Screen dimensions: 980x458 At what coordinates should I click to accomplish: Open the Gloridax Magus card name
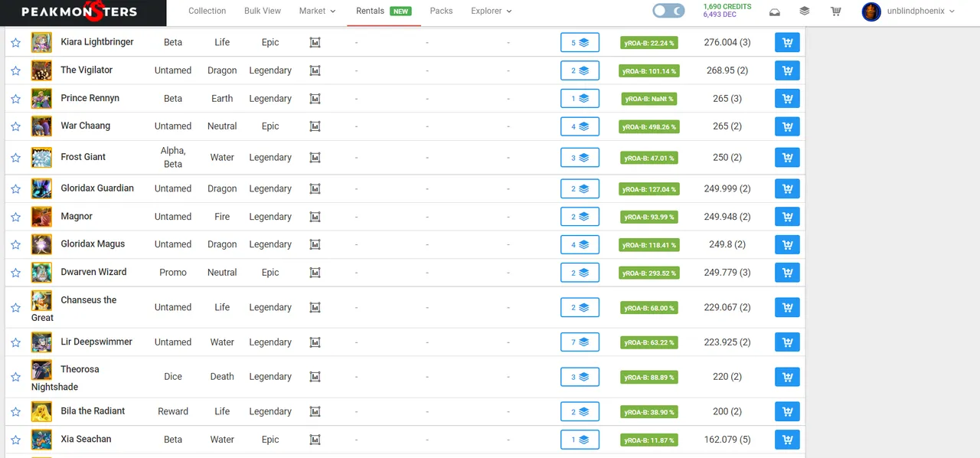[x=93, y=244]
